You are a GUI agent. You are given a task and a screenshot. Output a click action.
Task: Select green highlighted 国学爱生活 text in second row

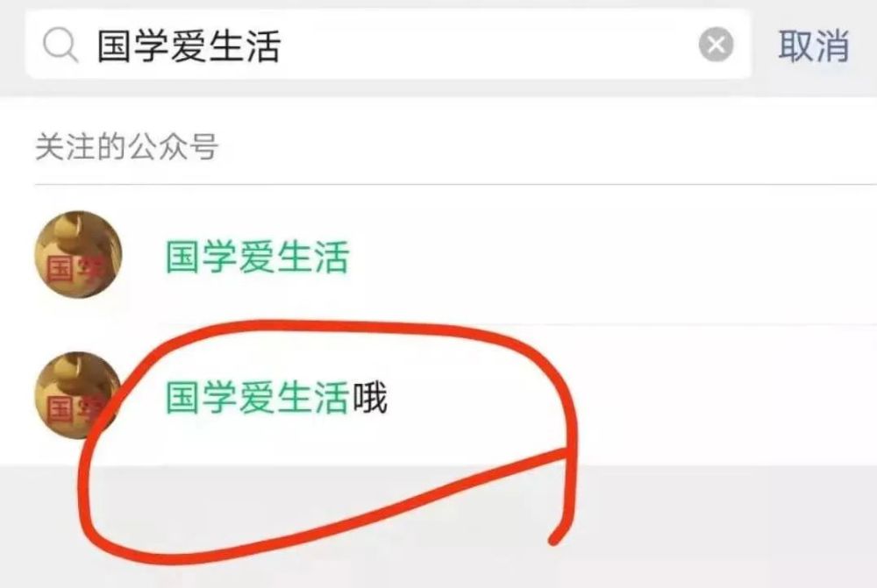(257, 398)
